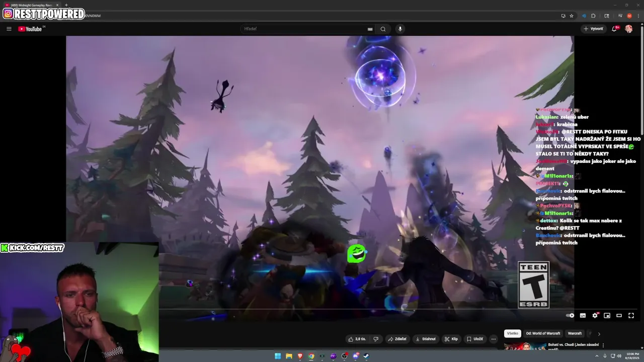Viewport: 644px width, 362px height.
Task: Open Steam from taskbar
Action: (x=366, y=356)
